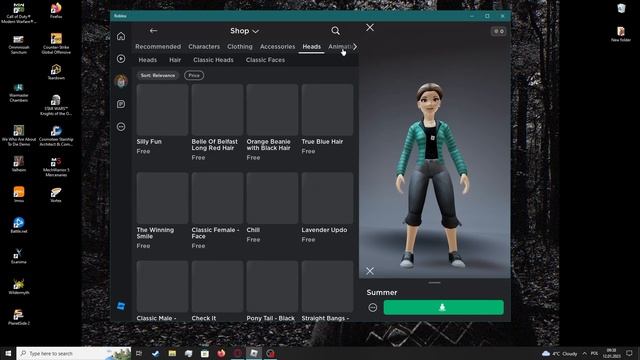Select the Firefox desktop shortcut
Viewport: 640px width, 360px height.
[x=56, y=11]
